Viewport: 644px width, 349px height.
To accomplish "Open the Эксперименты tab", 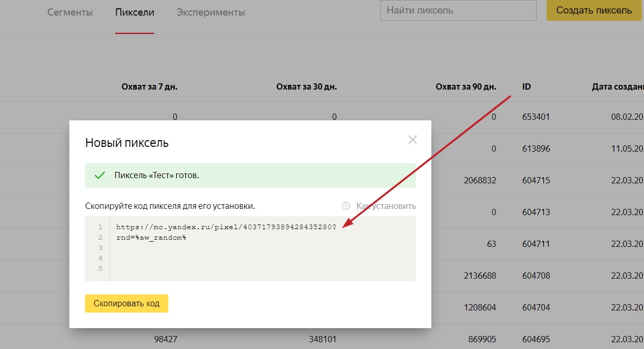I will pyautogui.click(x=210, y=12).
